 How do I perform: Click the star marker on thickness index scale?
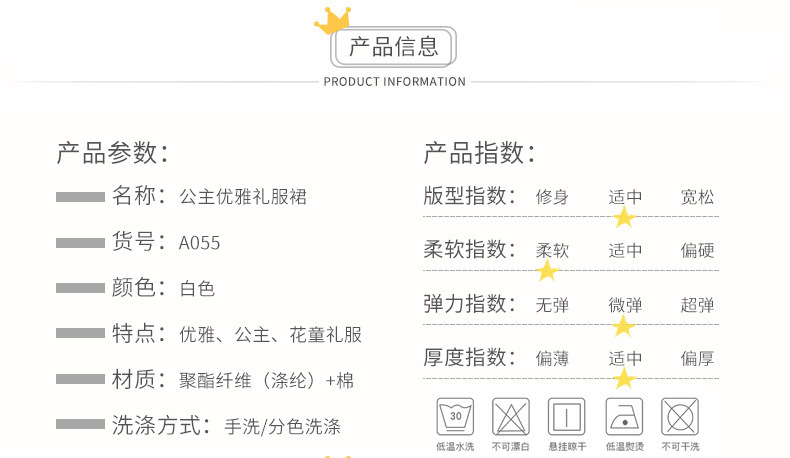(625, 378)
